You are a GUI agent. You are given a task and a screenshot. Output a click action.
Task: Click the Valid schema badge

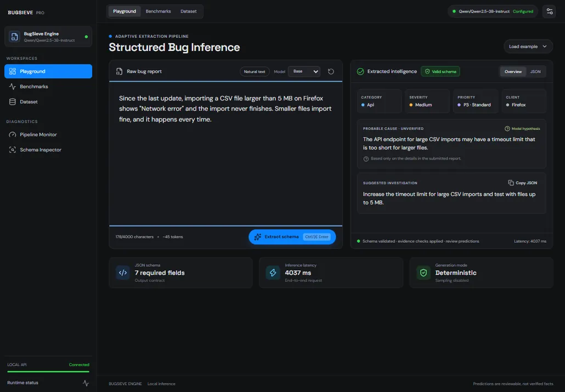[440, 71]
